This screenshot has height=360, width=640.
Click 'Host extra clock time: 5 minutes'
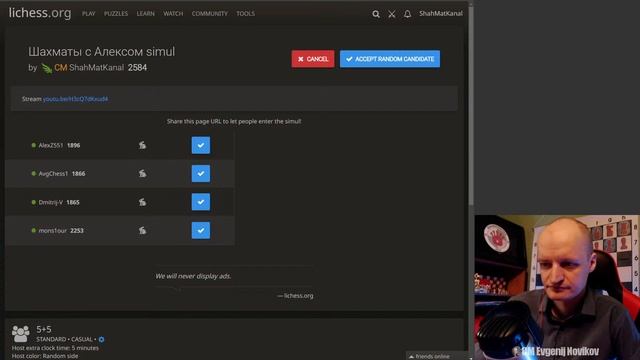pyautogui.click(x=55, y=348)
